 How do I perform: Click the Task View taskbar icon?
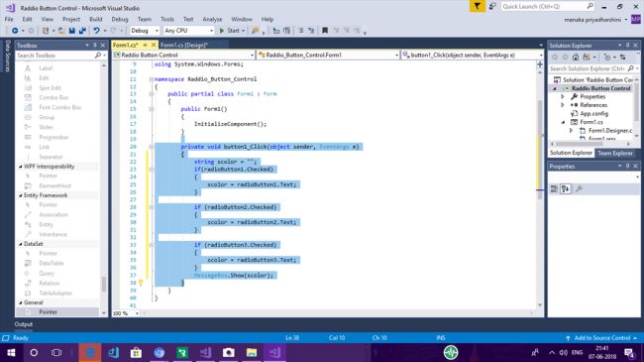[x=56, y=352]
